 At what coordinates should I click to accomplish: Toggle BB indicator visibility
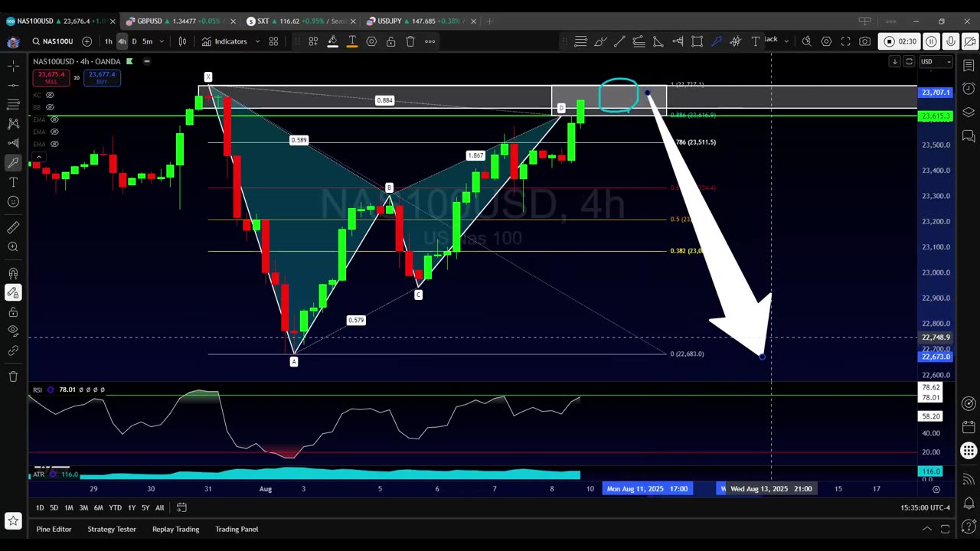pyautogui.click(x=50, y=107)
